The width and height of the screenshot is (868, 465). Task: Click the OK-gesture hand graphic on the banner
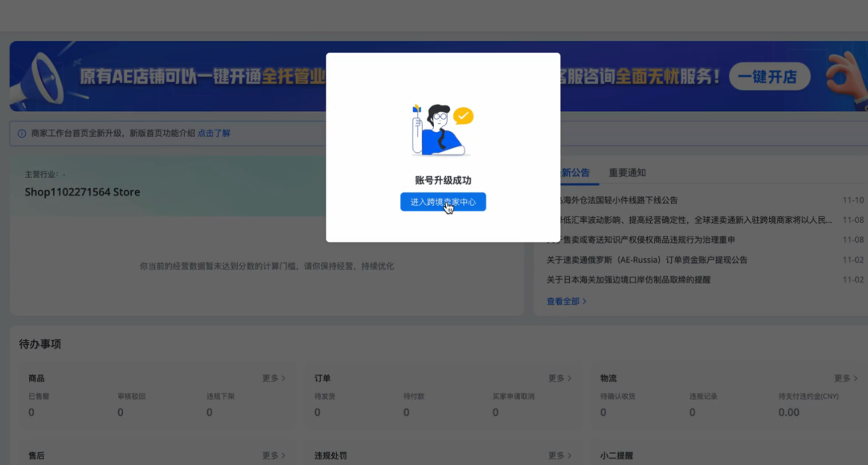(842, 76)
